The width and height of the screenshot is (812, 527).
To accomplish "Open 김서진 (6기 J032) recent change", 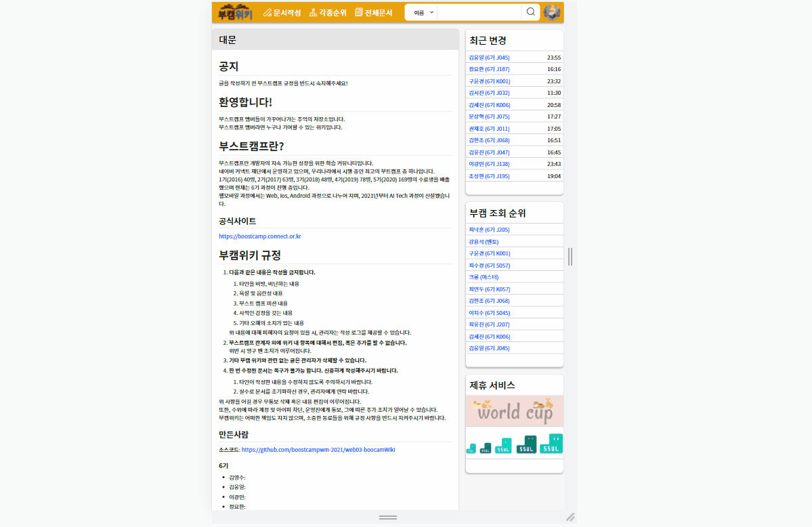I will pos(489,93).
